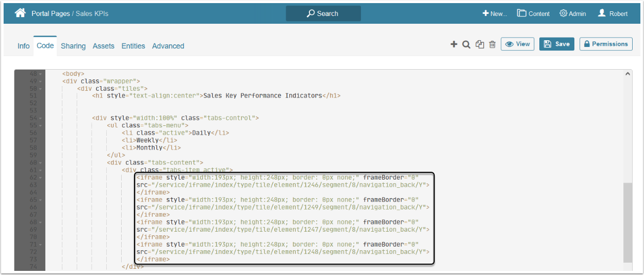644x275 pixels.
Task: Open the Robert user profile menu
Action: (613, 13)
